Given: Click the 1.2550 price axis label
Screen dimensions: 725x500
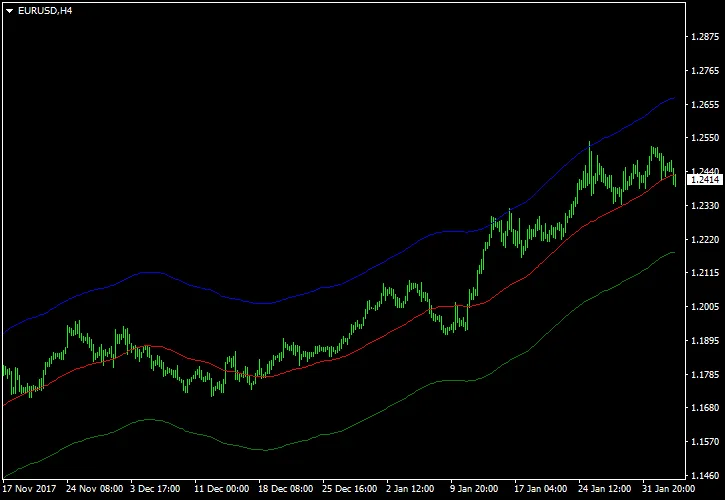Looking at the screenshot, I should click(x=706, y=138).
